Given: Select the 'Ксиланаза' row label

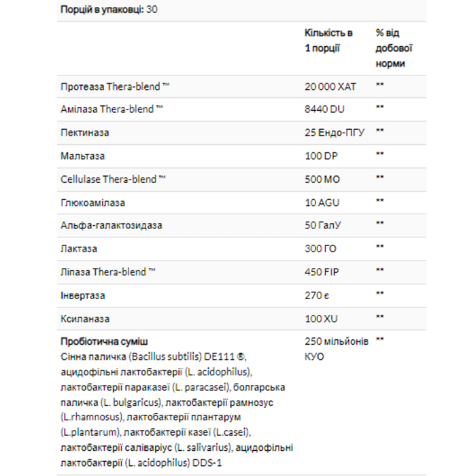Looking at the screenshot, I should click(x=85, y=319).
